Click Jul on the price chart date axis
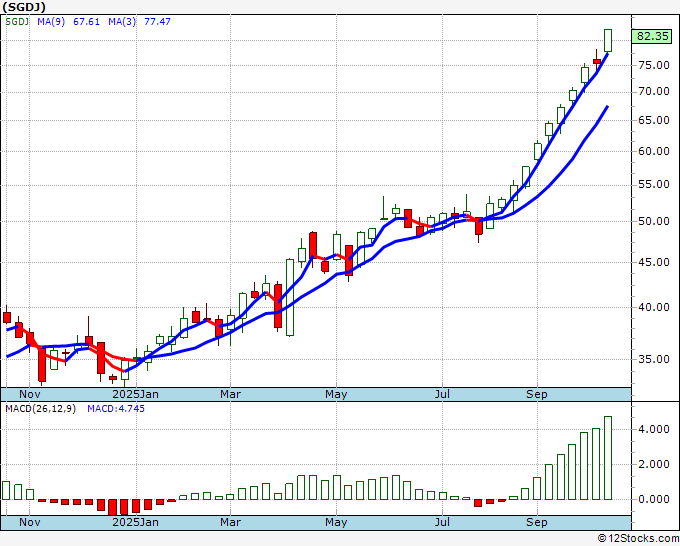Screen dimensions: 680x546 [x=442, y=394]
